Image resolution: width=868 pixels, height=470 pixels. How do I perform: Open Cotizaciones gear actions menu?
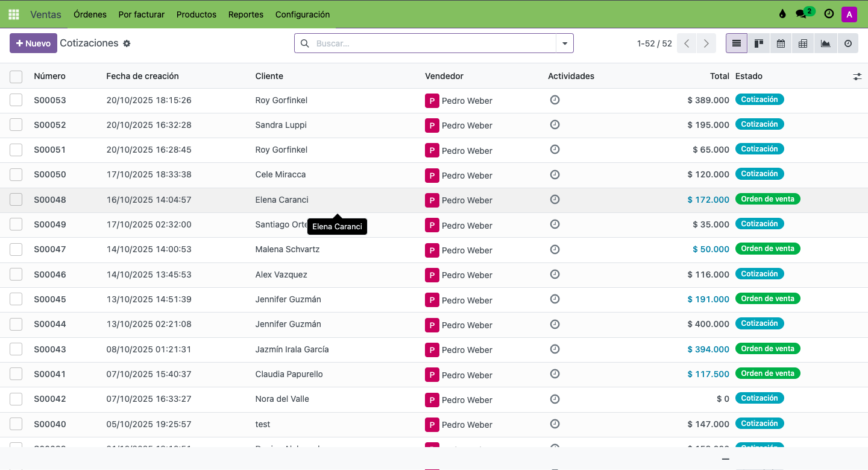coord(127,43)
